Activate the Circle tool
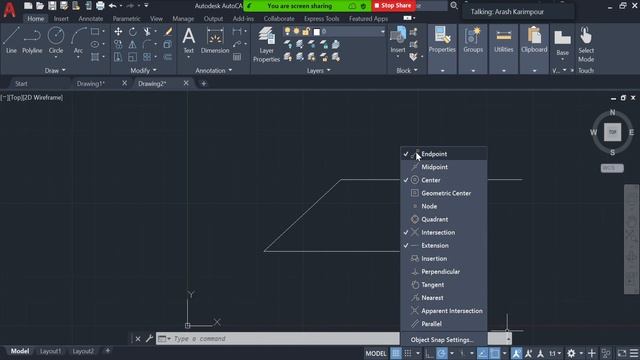The image size is (640, 360). coord(56,40)
